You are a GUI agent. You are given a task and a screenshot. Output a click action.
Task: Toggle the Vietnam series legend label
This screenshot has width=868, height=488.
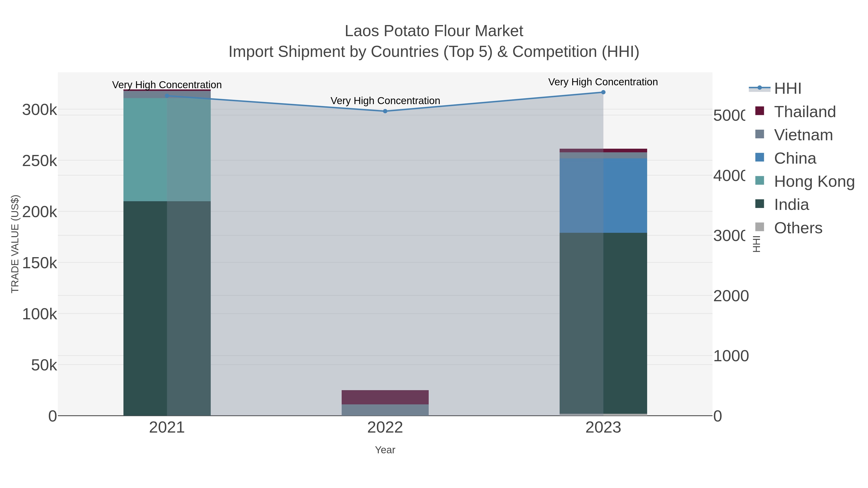pyautogui.click(x=803, y=135)
